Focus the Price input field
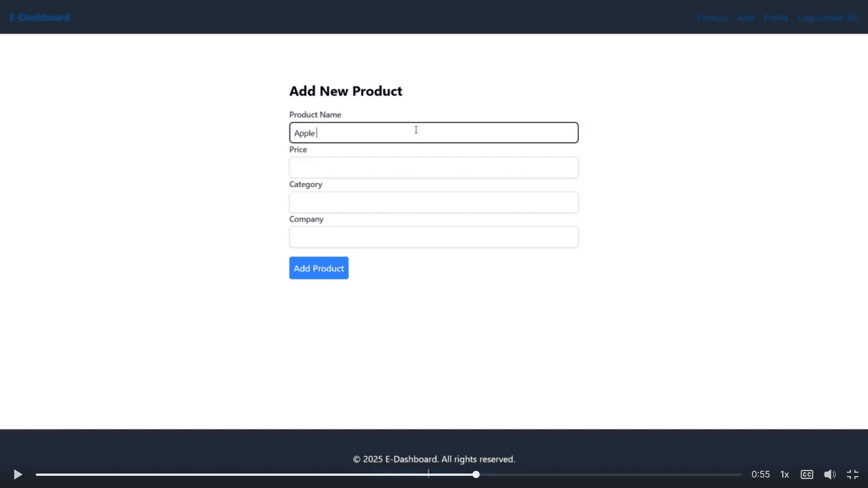Image resolution: width=868 pixels, height=488 pixels. [434, 168]
